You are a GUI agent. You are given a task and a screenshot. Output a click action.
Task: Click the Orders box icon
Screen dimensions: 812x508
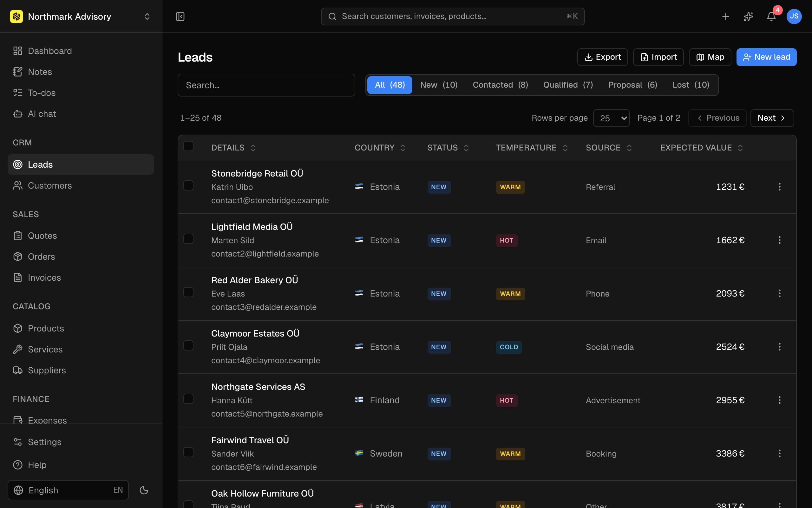tap(18, 257)
